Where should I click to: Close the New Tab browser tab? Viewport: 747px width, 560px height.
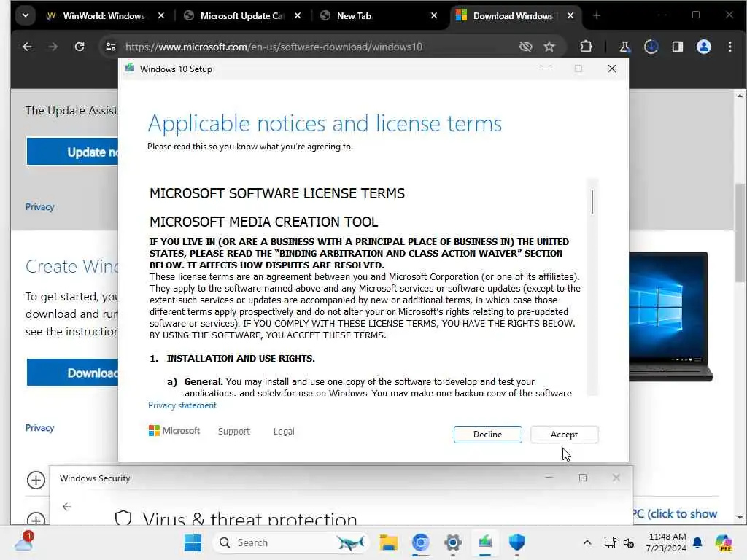tap(434, 16)
